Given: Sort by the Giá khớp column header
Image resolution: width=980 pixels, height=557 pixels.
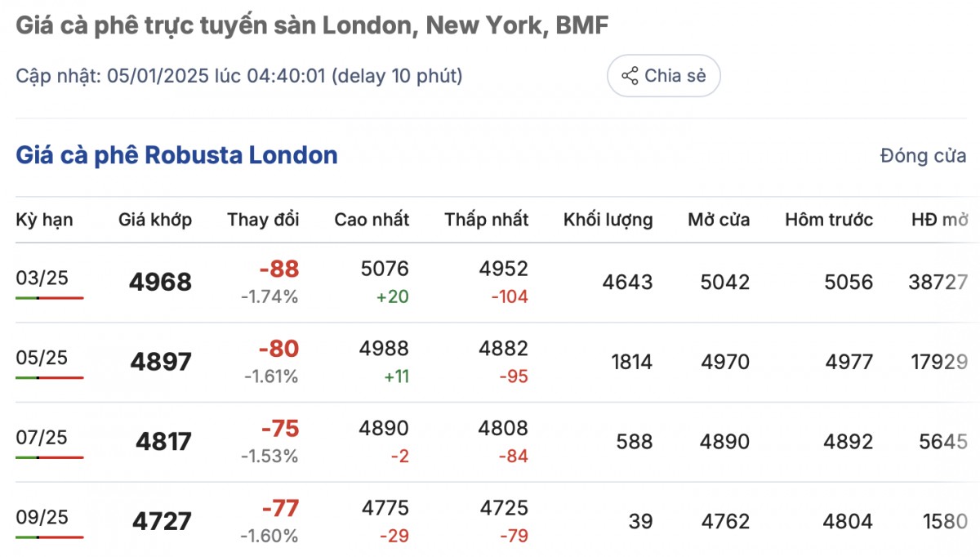Looking at the screenshot, I should click(155, 220).
